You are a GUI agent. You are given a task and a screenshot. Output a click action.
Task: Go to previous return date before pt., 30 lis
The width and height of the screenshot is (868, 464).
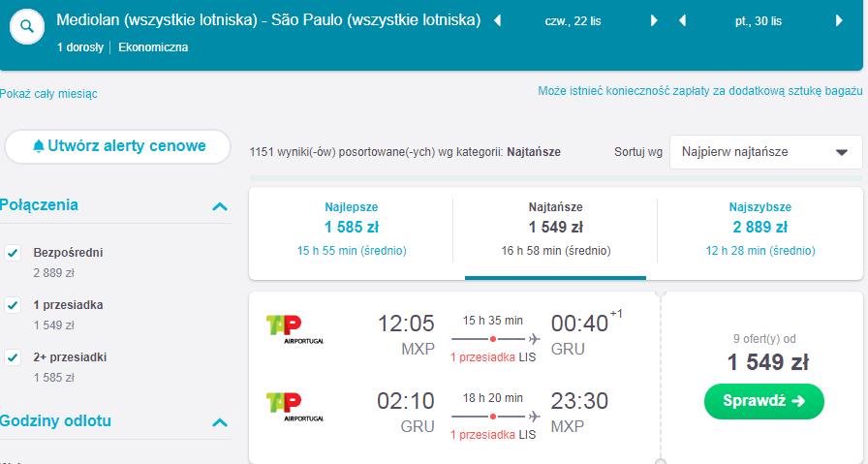[682, 21]
